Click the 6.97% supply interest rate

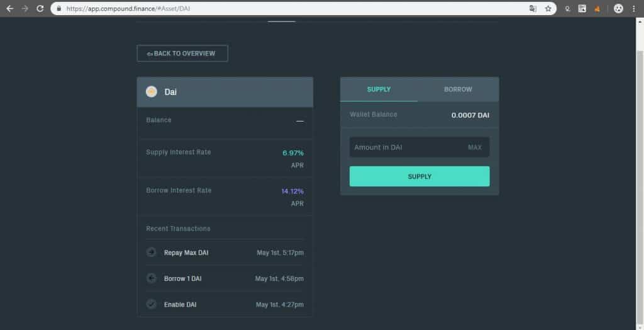tap(293, 152)
